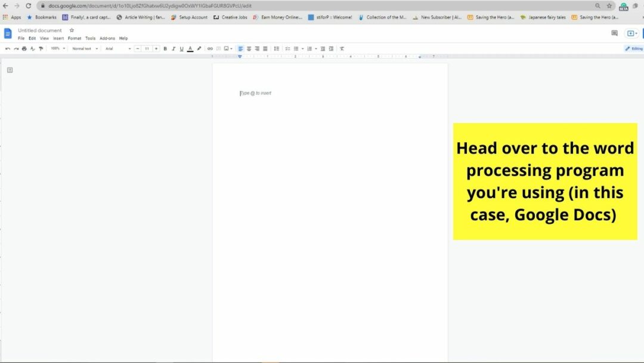Open comment history icon
Image resolution: width=644 pixels, height=363 pixels.
click(614, 33)
